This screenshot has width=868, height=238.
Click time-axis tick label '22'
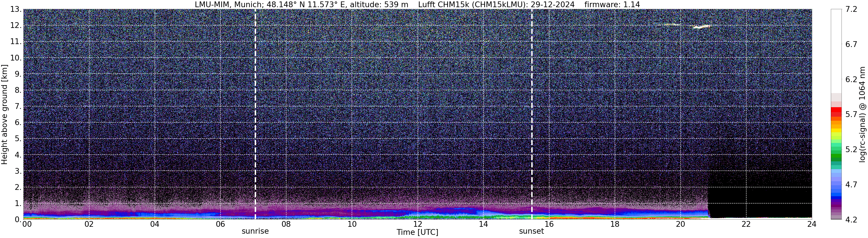pyautogui.click(x=746, y=224)
